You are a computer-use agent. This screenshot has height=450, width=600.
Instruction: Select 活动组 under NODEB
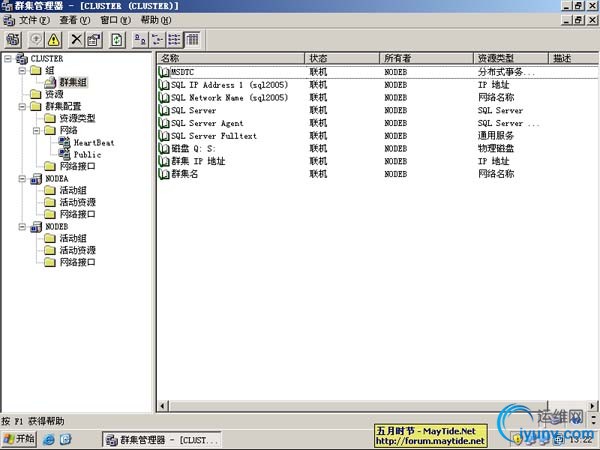click(x=73, y=238)
